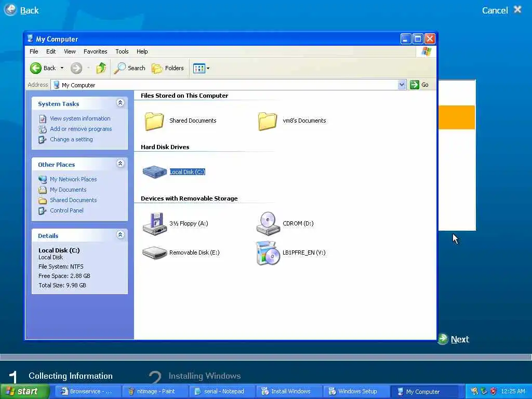Screen dimensions: 532x399
Task: Click View system information link
Action: (x=80, y=119)
